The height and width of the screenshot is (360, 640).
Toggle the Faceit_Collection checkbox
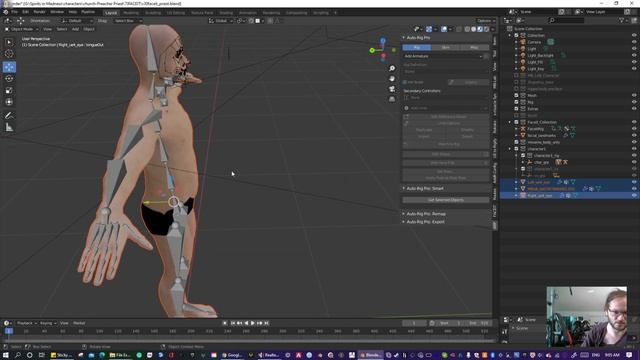tap(516, 122)
